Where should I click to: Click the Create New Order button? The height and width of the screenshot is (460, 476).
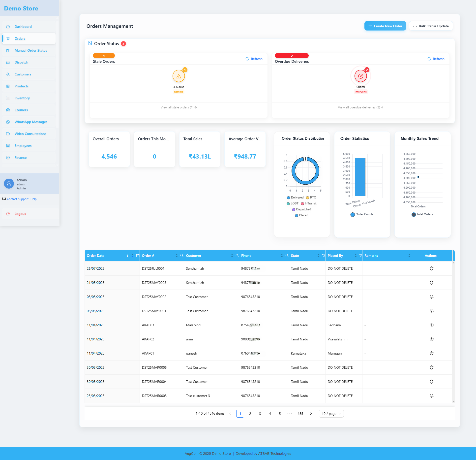(385, 26)
